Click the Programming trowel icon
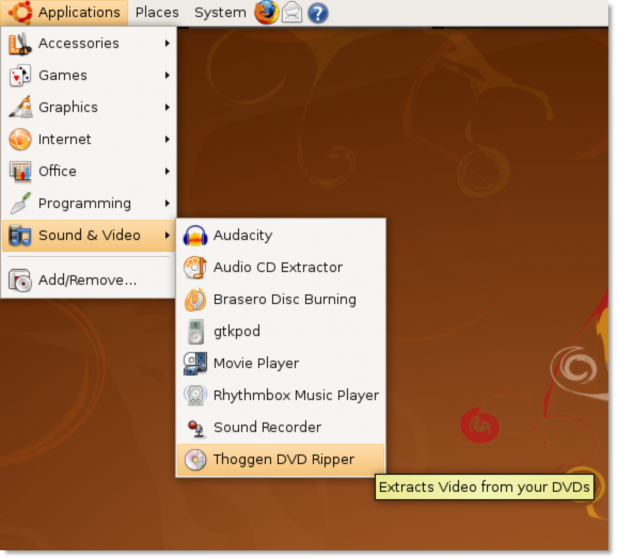 20,203
